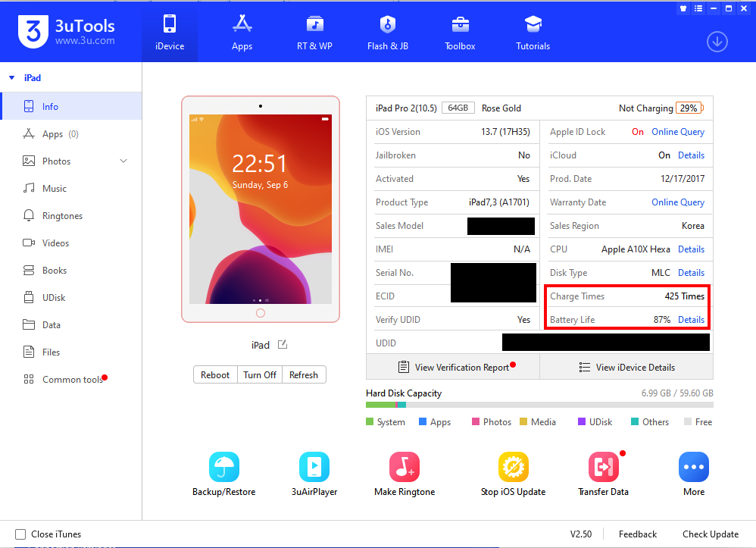Viewport: 756px width, 548px height.
Task: Rename the iPad with the pencil icon
Action: pyautogui.click(x=281, y=344)
